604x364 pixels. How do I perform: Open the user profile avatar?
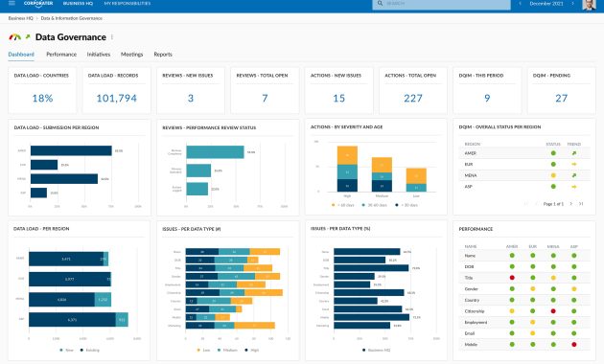point(589,4)
